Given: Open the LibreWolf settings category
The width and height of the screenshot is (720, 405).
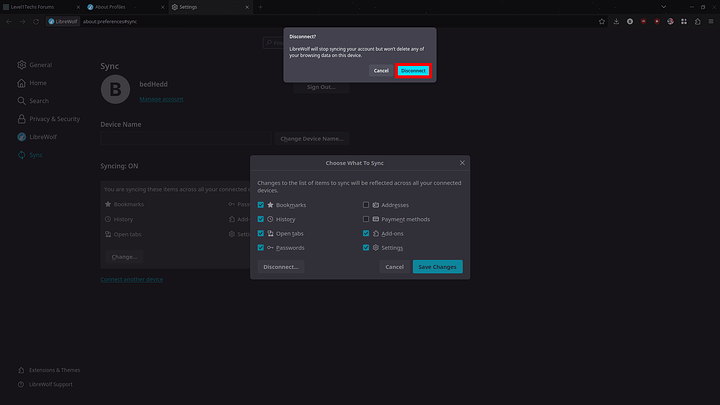Looking at the screenshot, I should tap(37, 137).
